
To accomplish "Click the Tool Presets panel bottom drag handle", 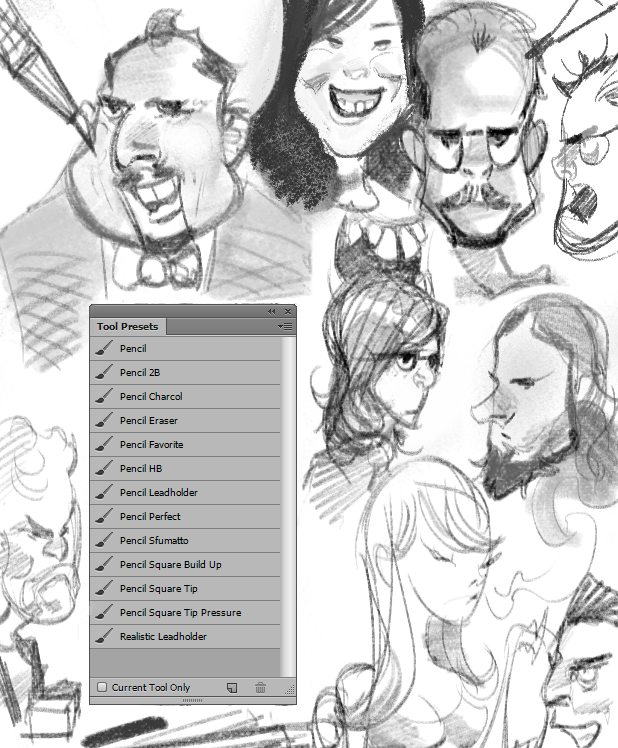I will pyautogui.click(x=193, y=700).
